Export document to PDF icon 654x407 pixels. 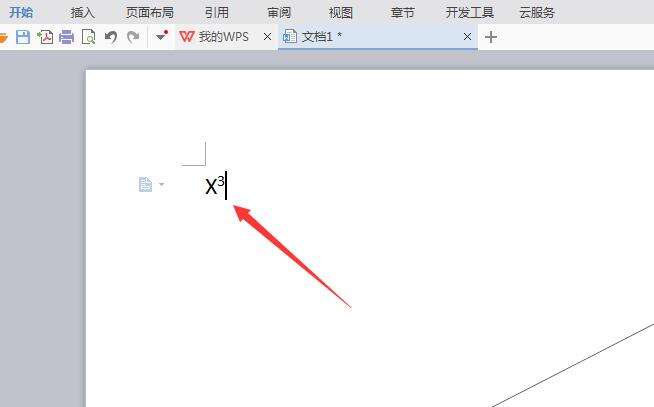45,37
